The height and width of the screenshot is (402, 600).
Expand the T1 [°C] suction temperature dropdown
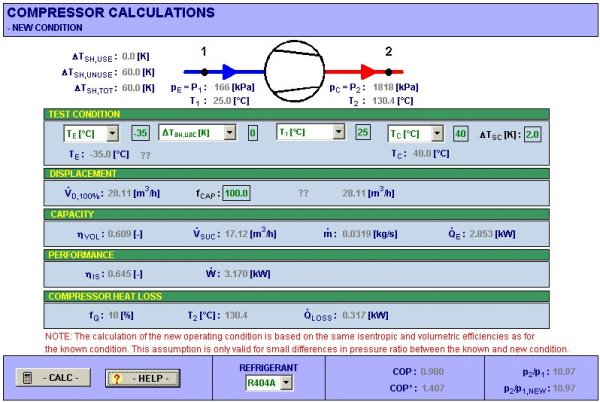tap(311, 133)
